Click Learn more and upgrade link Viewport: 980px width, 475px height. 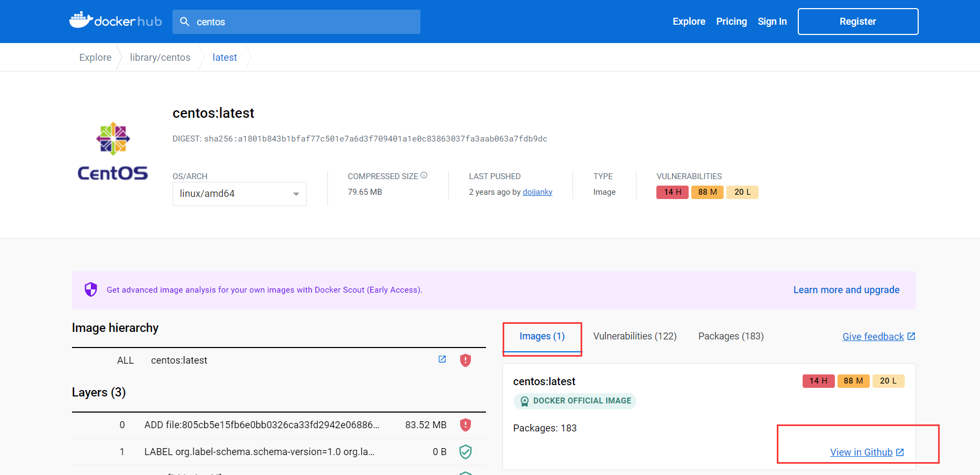(846, 290)
